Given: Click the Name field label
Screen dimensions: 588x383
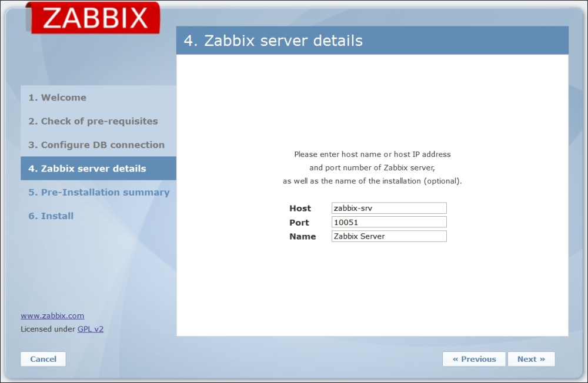Looking at the screenshot, I should (x=302, y=237).
